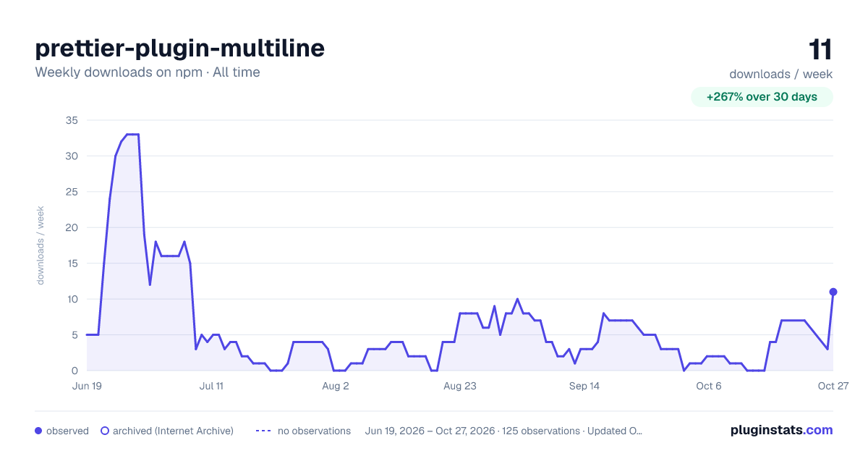Click the 10 y-axis tick label
The width and height of the screenshot is (868, 456).
[x=72, y=299]
